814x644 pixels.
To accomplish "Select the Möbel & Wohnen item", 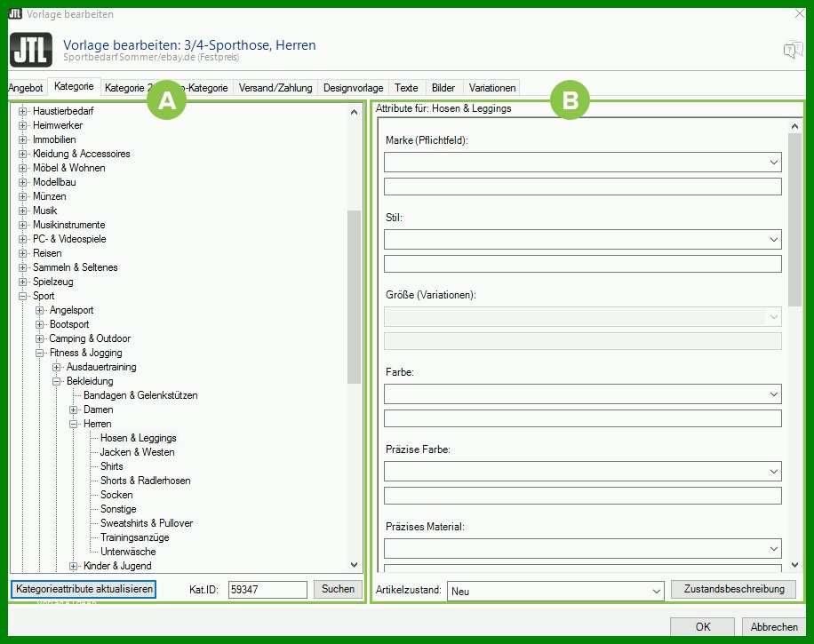I will 68,168.
